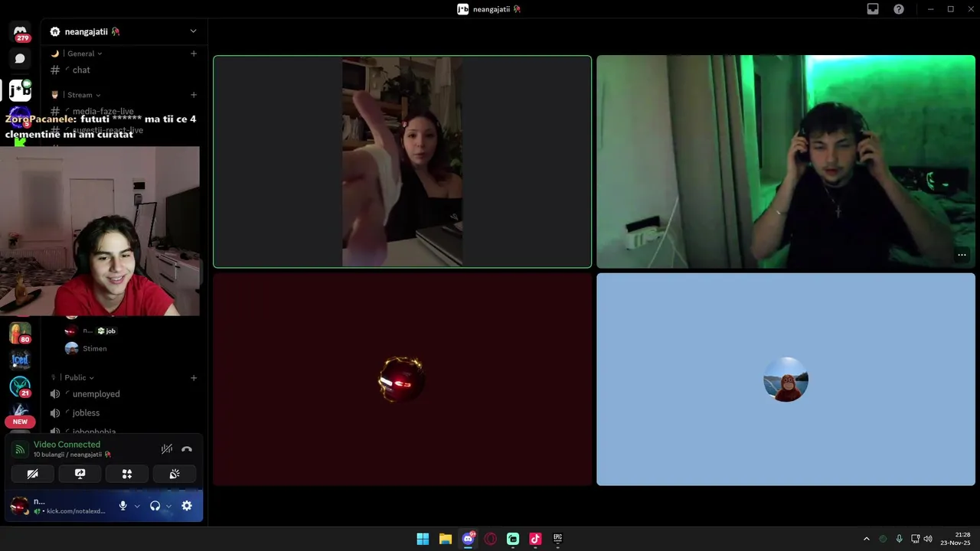Image resolution: width=980 pixels, height=551 pixels.
Task: Open system tray microphone indicator
Action: 899,539
